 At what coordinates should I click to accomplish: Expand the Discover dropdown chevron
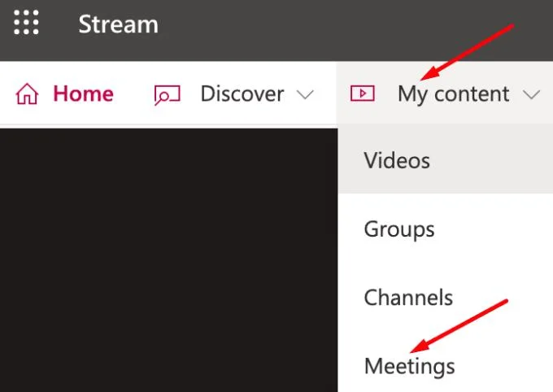coord(305,94)
